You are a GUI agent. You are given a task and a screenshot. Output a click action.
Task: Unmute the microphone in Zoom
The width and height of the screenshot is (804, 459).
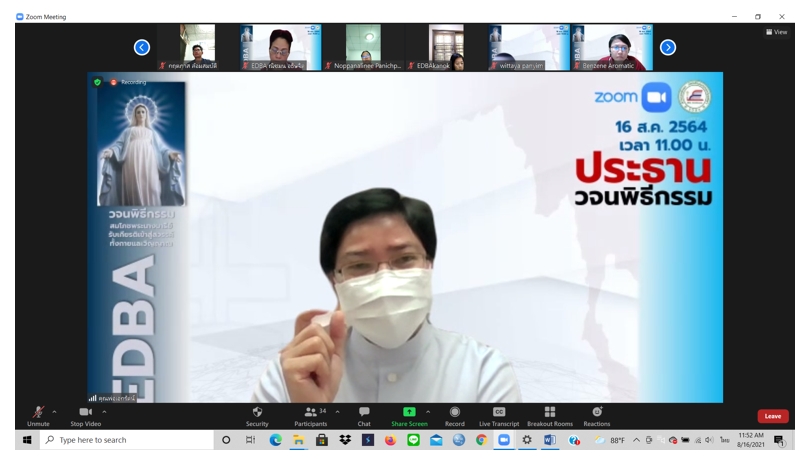point(38,416)
